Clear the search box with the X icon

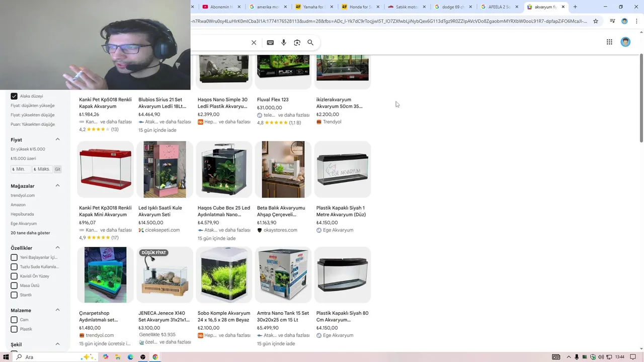(x=254, y=43)
